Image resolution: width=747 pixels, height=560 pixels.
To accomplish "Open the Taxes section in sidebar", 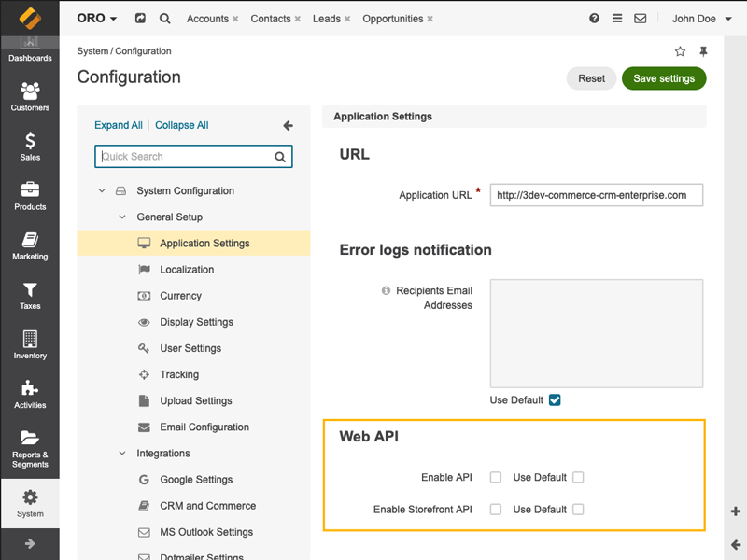I will pos(30,296).
